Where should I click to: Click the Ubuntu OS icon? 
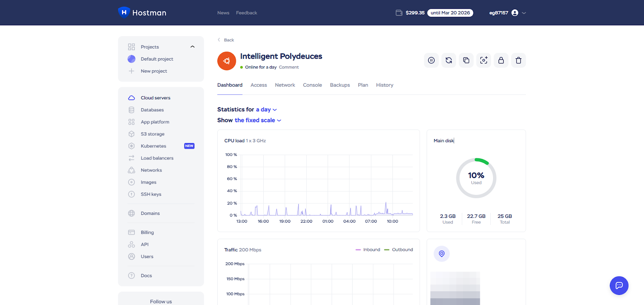tap(227, 61)
